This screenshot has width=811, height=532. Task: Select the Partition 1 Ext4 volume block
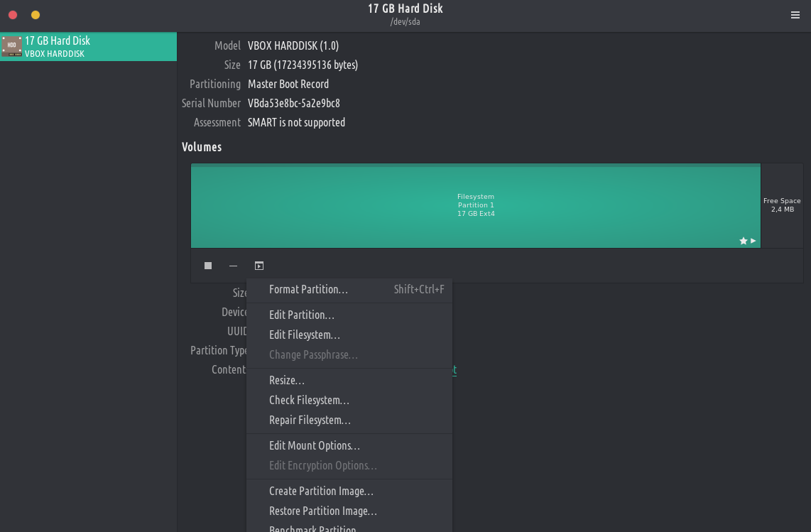coord(475,205)
